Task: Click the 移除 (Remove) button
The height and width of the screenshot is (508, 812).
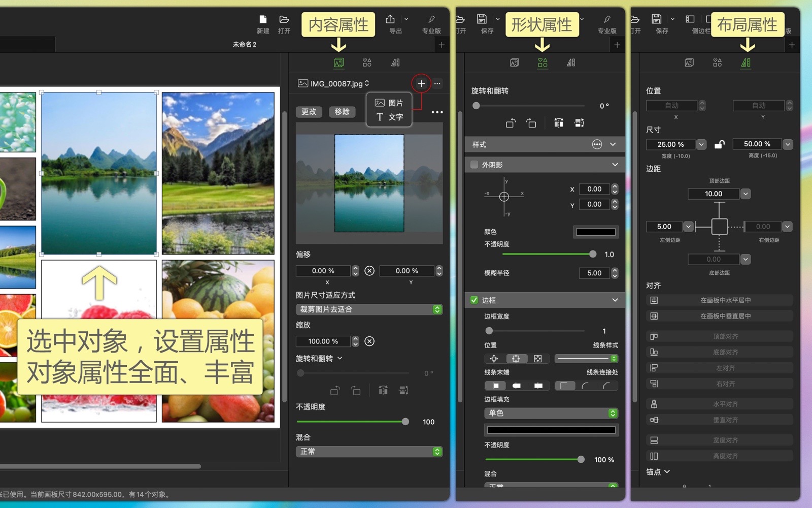Action: pos(342,112)
